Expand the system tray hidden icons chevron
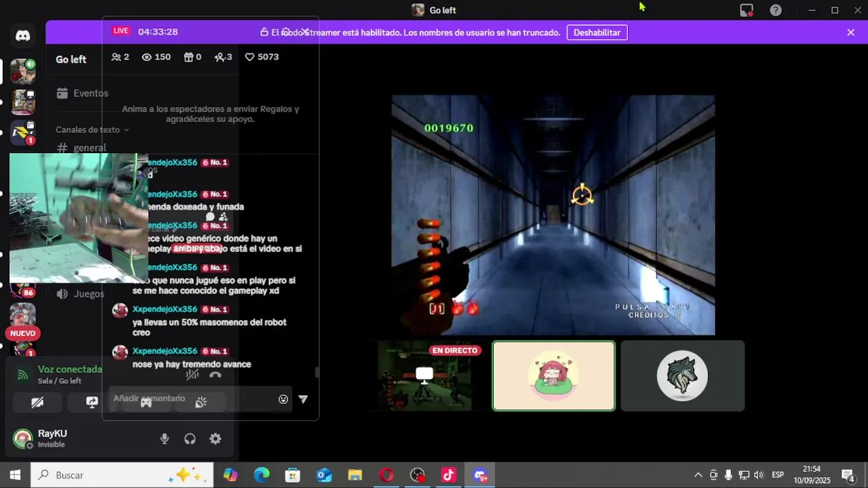The image size is (868, 488). (698, 475)
